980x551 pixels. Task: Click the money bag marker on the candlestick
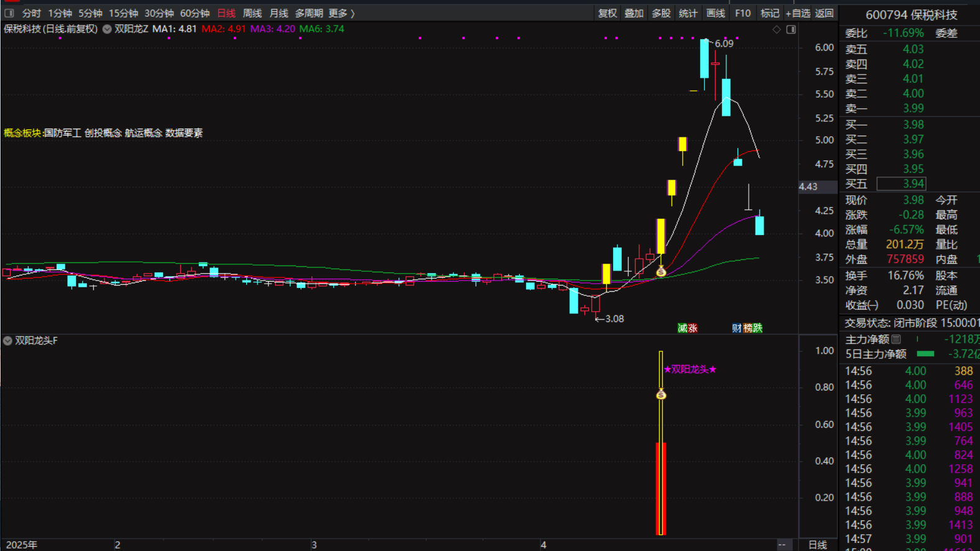coord(661,272)
